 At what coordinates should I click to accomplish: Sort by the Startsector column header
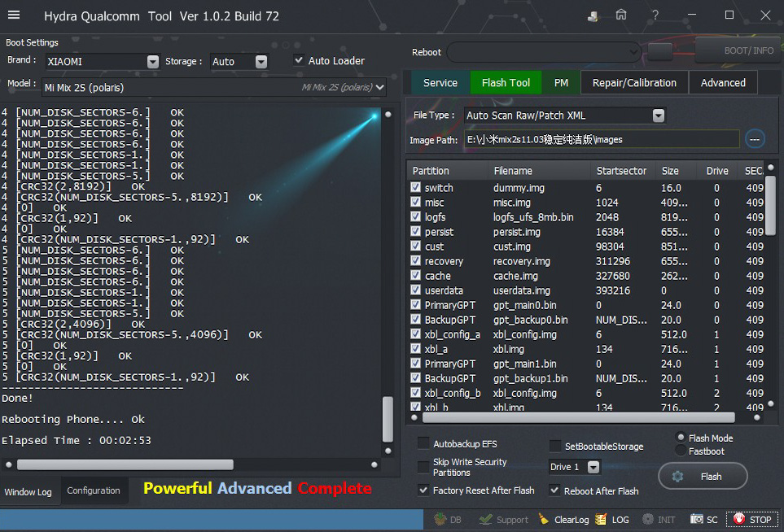point(621,171)
